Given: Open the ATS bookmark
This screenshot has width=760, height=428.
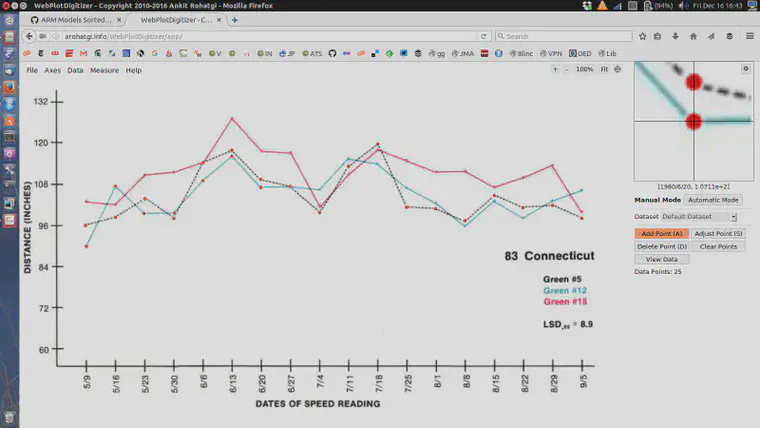Looking at the screenshot, I should (312, 53).
